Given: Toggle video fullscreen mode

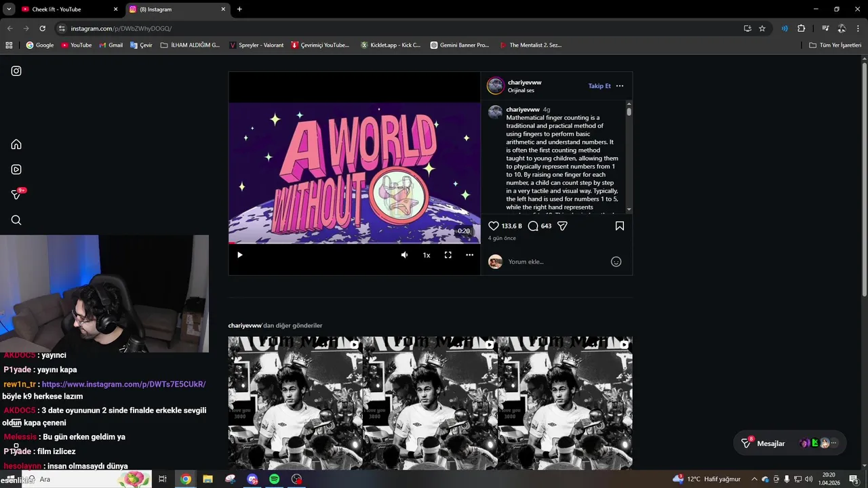Looking at the screenshot, I should 448,255.
